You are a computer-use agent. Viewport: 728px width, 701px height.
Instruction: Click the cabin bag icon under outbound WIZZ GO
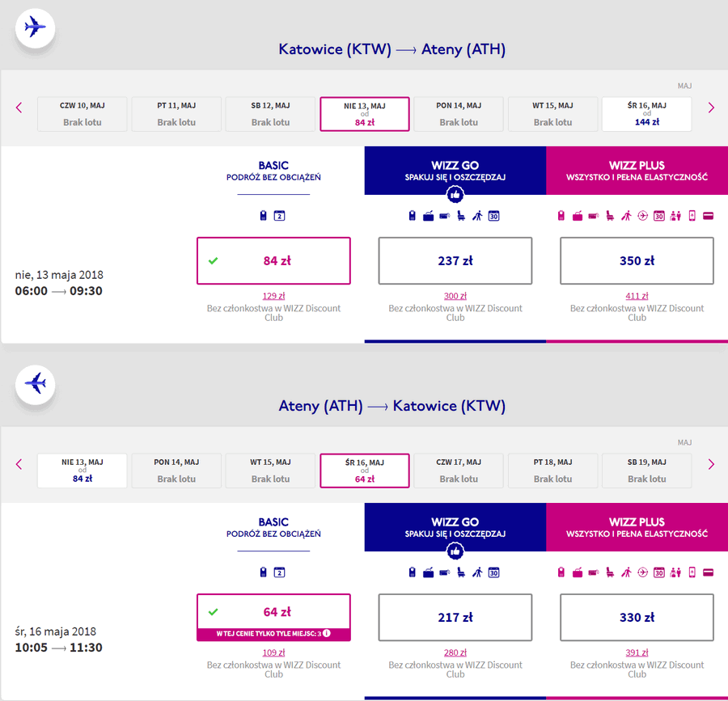point(412,216)
